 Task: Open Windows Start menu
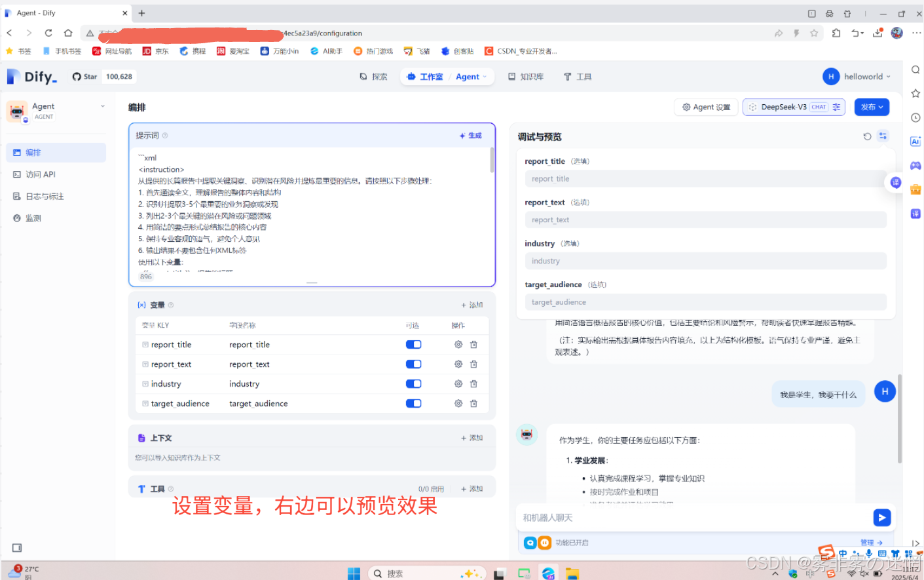pyautogui.click(x=354, y=573)
